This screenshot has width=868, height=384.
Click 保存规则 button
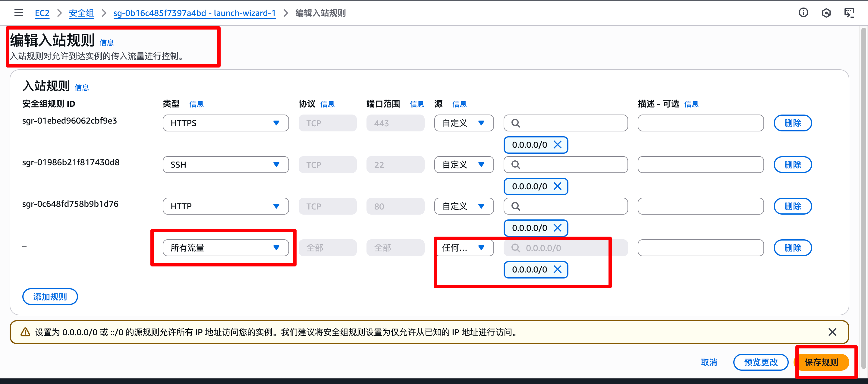click(821, 362)
